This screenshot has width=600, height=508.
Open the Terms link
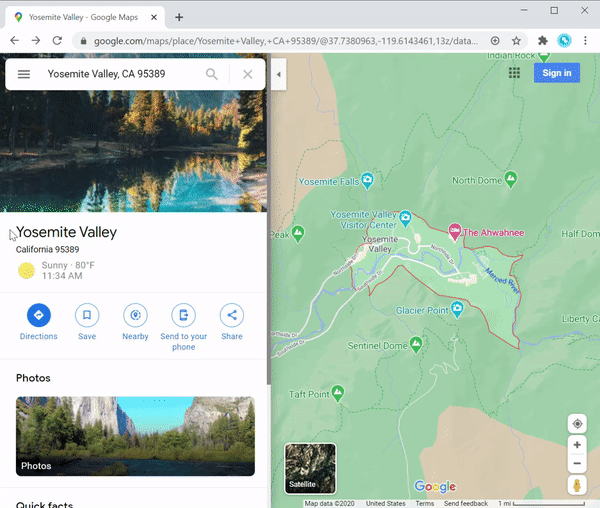coord(425,503)
